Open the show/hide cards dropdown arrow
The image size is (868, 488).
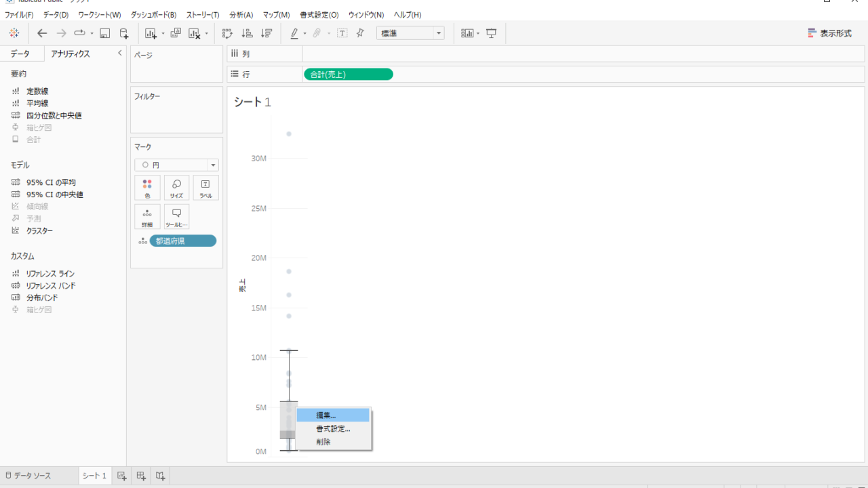pos(478,33)
